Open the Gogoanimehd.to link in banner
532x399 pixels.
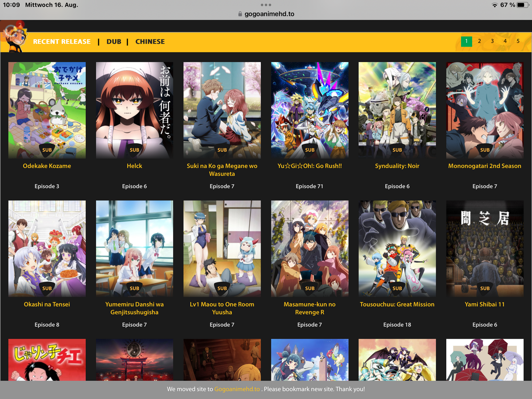point(237,389)
